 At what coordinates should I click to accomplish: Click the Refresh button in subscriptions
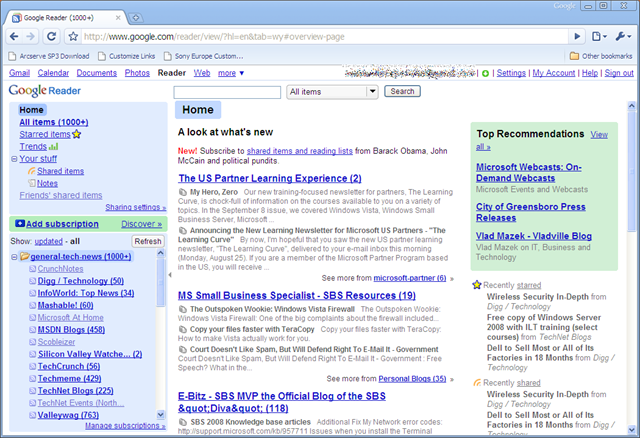click(148, 241)
